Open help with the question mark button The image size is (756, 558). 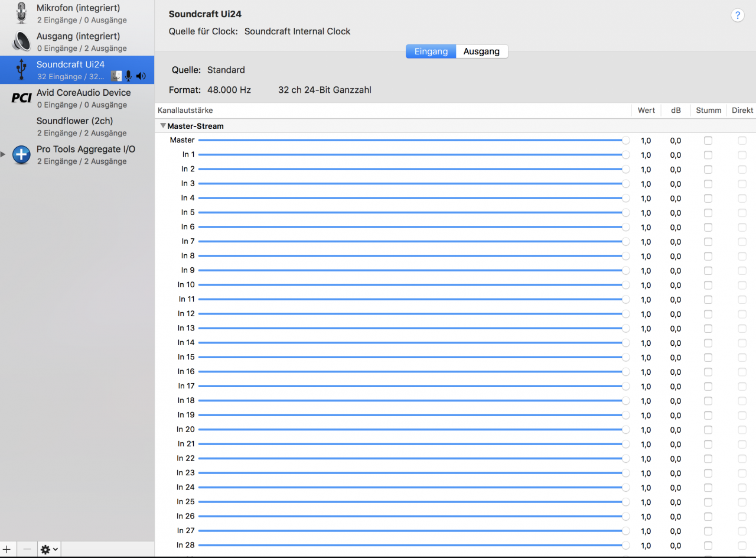pyautogui.click(x=738, y=15)
